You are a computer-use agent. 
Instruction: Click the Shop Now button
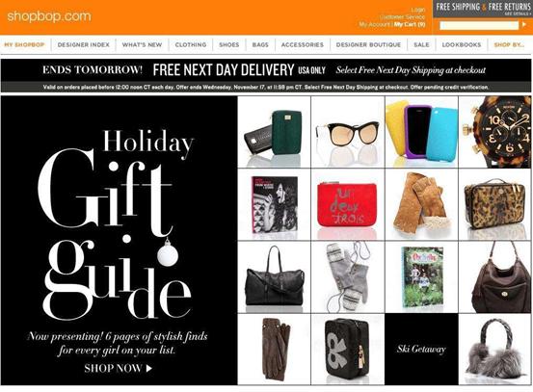point(118,368)
